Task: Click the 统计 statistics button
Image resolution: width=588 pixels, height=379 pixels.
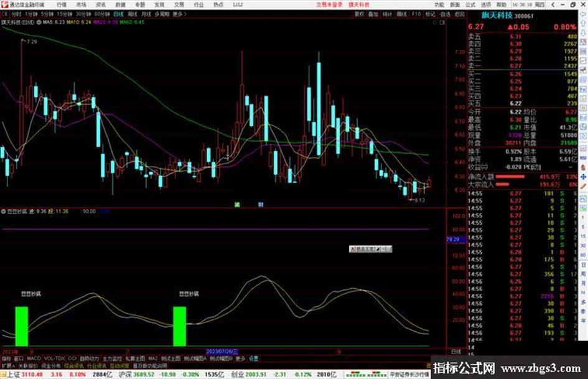Action: (x=387, y=14)
